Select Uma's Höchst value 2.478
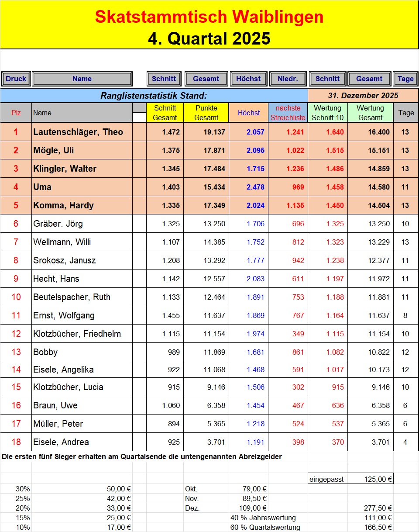The width and height of the screenshot is (419, 532). tap(248, 187)
